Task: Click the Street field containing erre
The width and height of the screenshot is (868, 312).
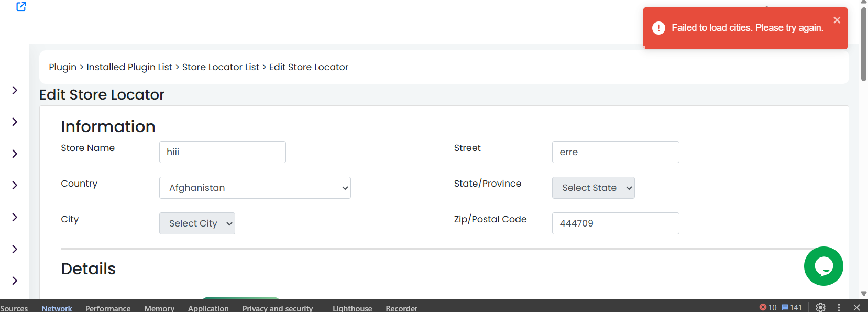Action: point(616,152)
